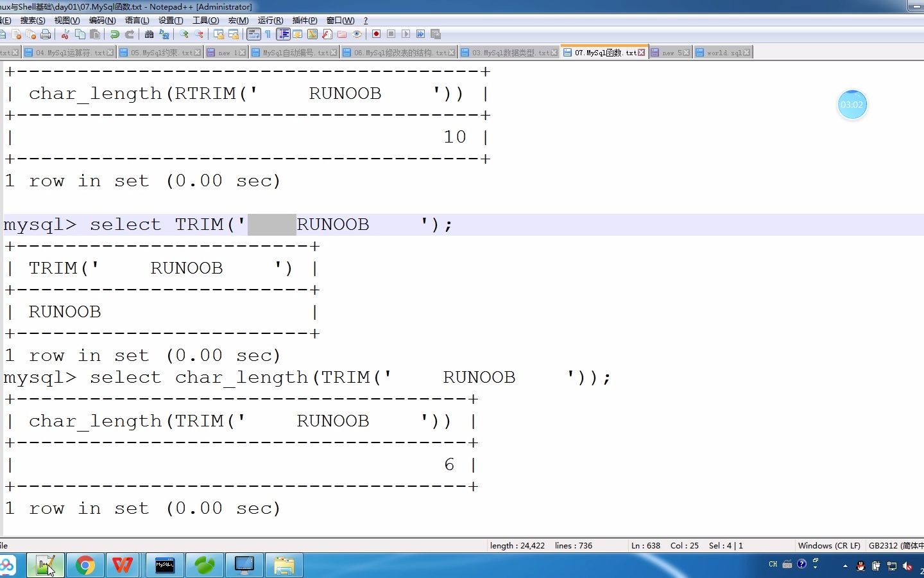
Task: Start macro recording with the red circle icon
Action: pos(377,34)
